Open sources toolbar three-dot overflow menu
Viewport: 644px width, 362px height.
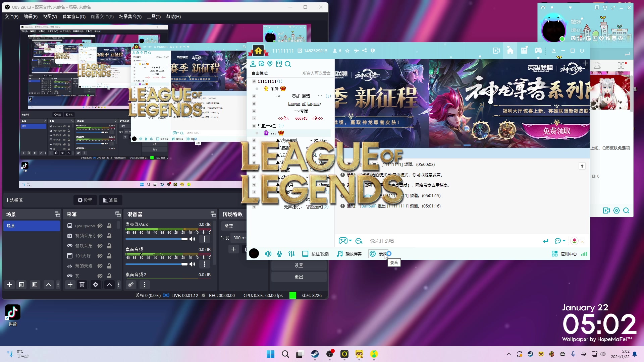[x=119, y=285]
